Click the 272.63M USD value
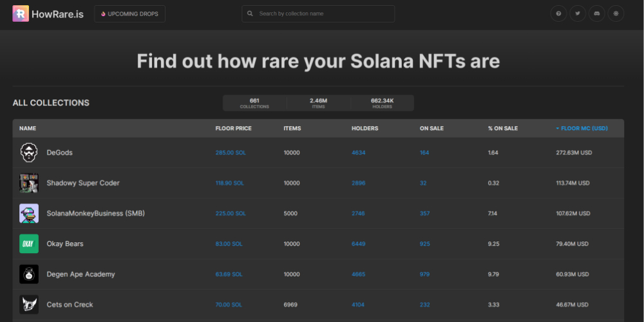The height and width of the screenshot is (322, 644). 574,153
